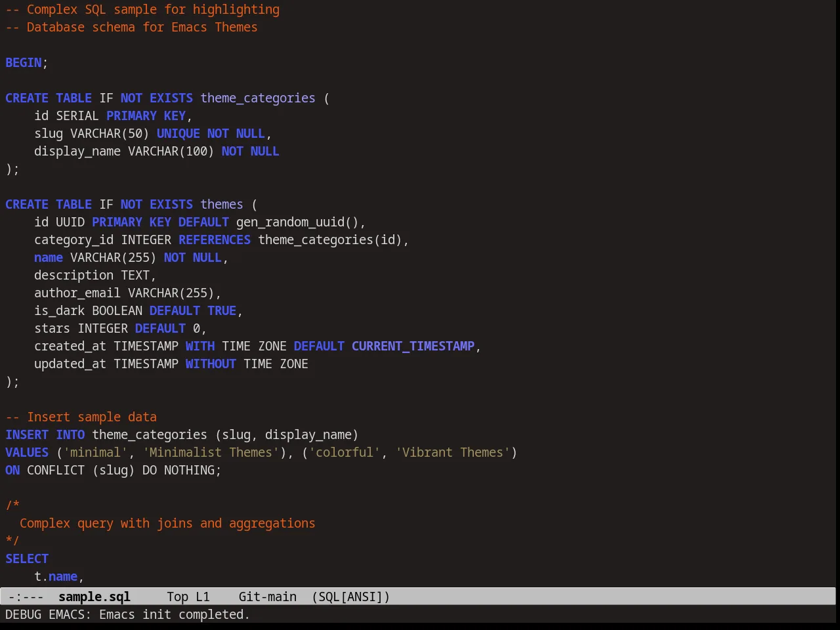Click gen_random_uuid() function call
The image size is (840, 630).
point(297,222)
